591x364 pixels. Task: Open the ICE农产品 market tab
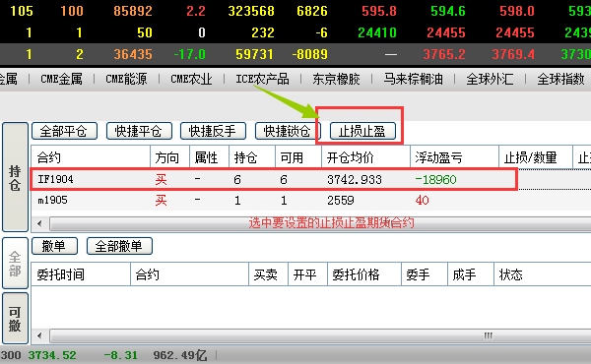(x=262, y=79)
